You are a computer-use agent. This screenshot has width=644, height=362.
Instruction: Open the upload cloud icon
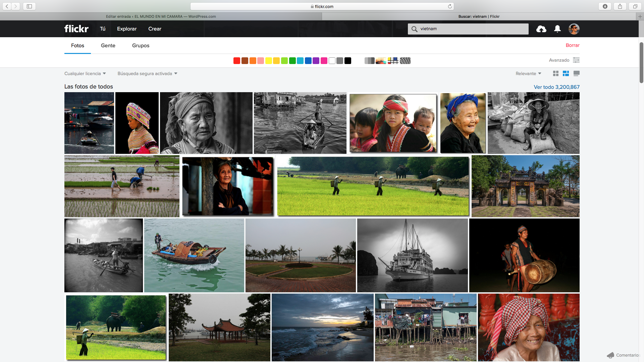click(541, 29)
